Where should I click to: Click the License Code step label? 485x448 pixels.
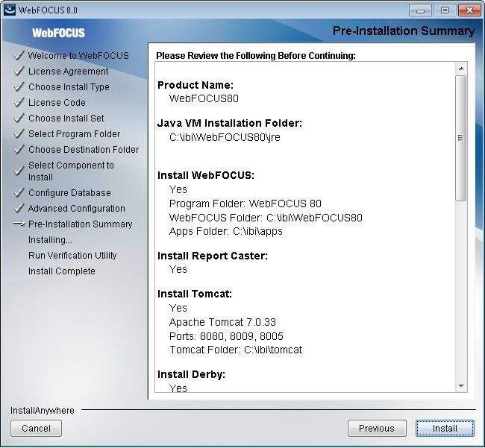pos(57,102)
